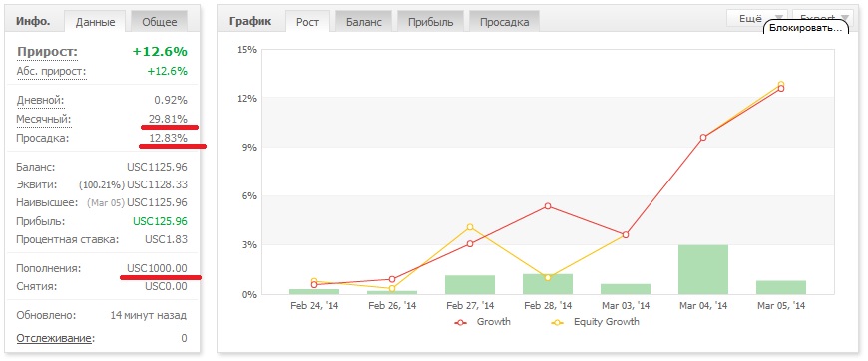Viewport: 868px width, 361px height.
Task: Toggle the Growth legend series
Action: coord(483,322)
